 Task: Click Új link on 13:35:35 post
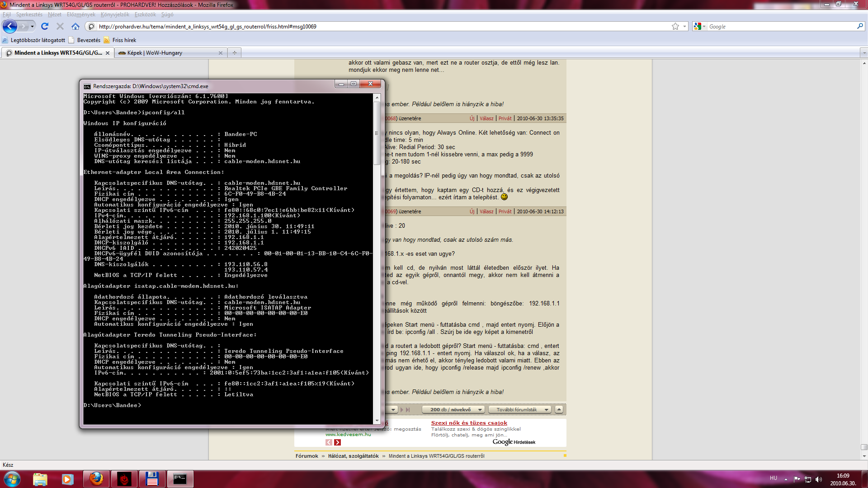click(472, 118)
